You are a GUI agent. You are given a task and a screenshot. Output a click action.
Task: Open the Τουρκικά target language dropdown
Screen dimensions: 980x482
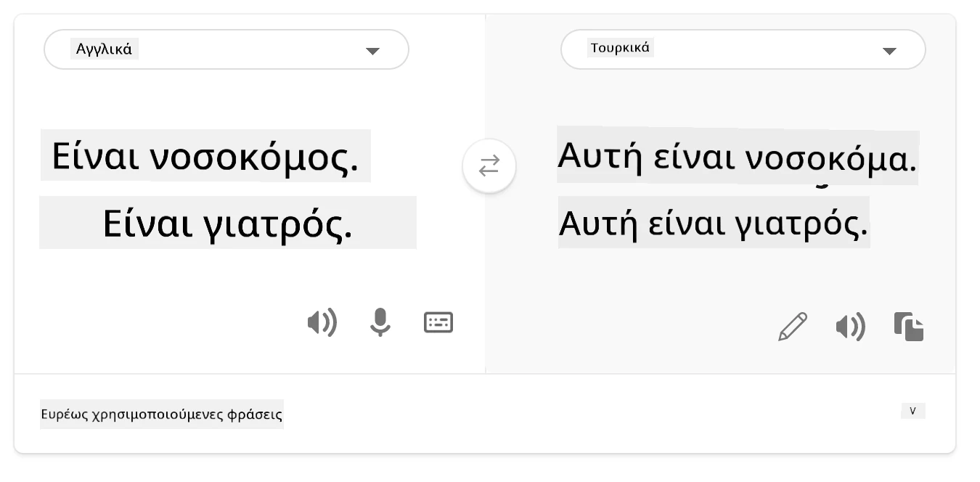tap(743, 49)
